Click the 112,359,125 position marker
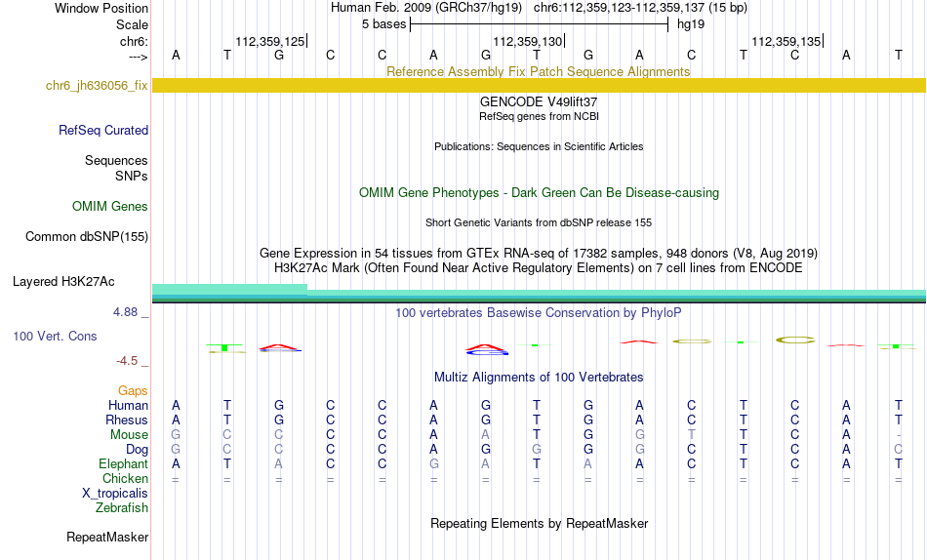The height and width of the screenshot is (560, 927). [271, 41]
